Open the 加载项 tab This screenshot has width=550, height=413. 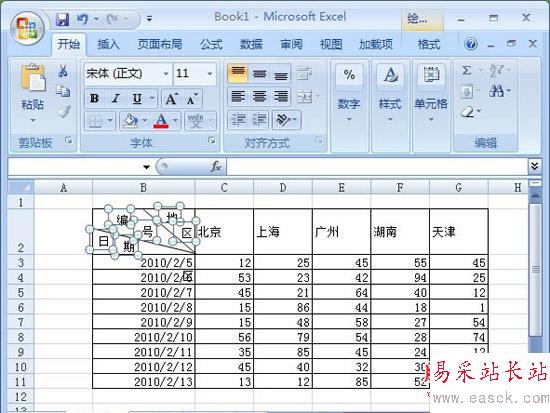pyautogui.click(x=376, y=44)
